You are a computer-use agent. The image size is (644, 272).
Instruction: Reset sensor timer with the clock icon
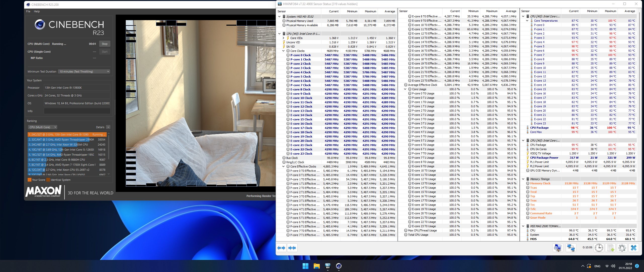pos(599,248)
